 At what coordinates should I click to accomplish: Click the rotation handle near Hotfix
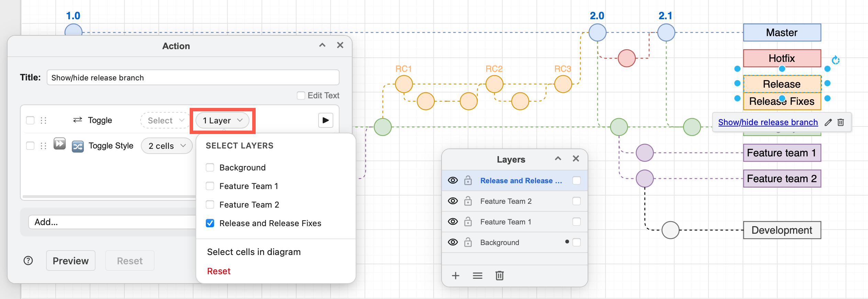pos(836,60)
